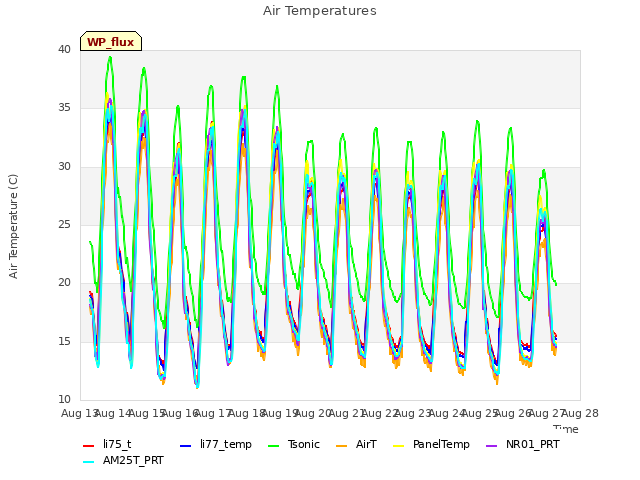Click the purple NR01_PRT legend color marker
The width and height of the screenshot is (640, 480).
[x=492, y=446]
